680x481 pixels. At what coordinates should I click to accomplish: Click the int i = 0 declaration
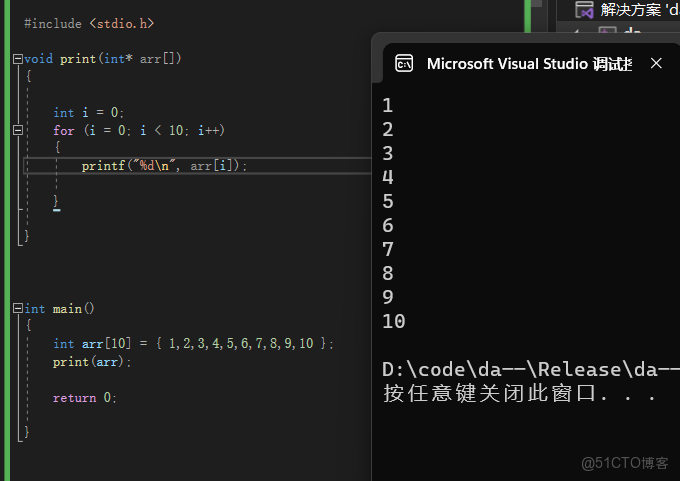(x=89, y=113)
